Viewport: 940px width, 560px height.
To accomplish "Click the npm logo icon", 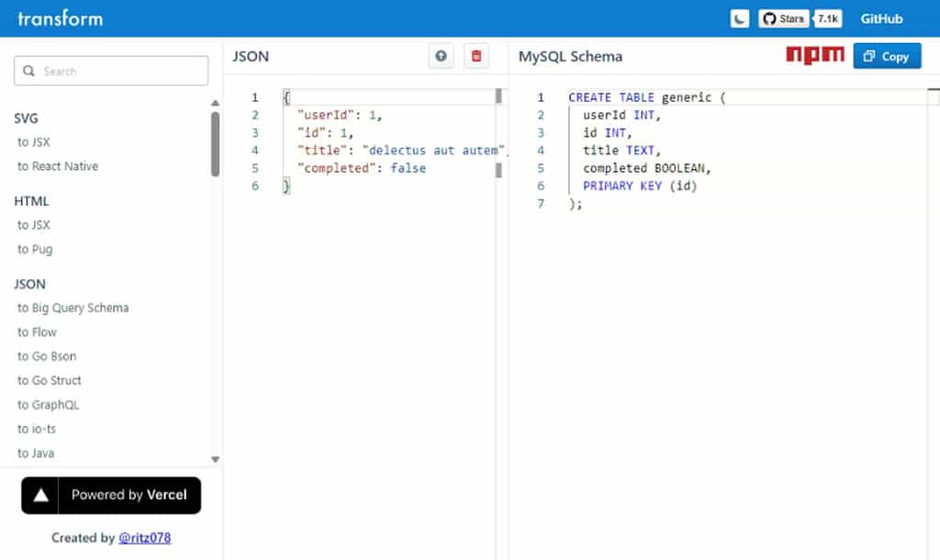I will [x=814, y=55].
